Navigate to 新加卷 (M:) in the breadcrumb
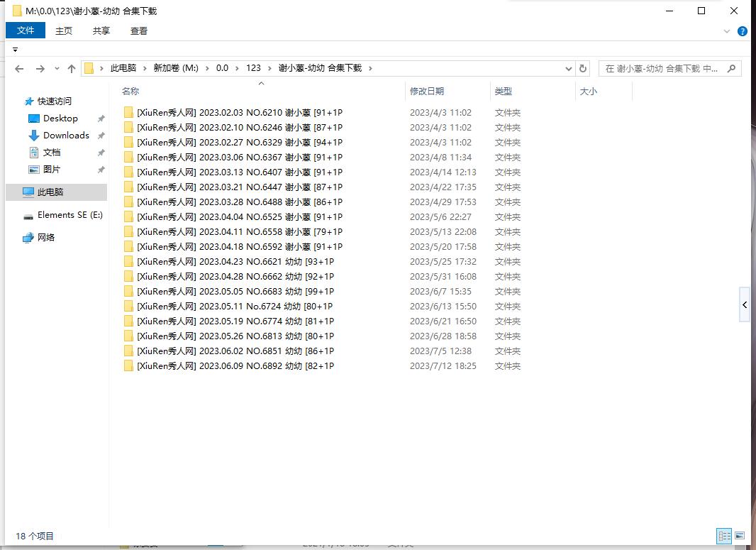 point(176,68)
